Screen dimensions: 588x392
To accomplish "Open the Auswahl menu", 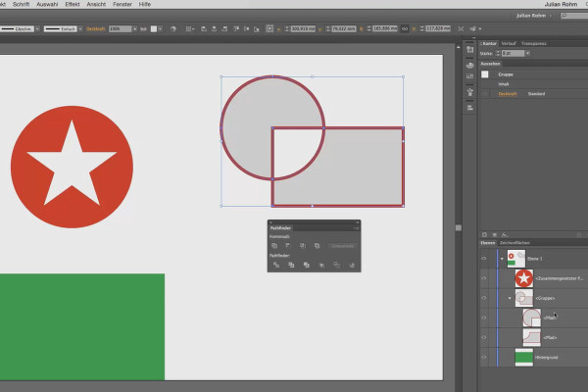I will 47,5.
